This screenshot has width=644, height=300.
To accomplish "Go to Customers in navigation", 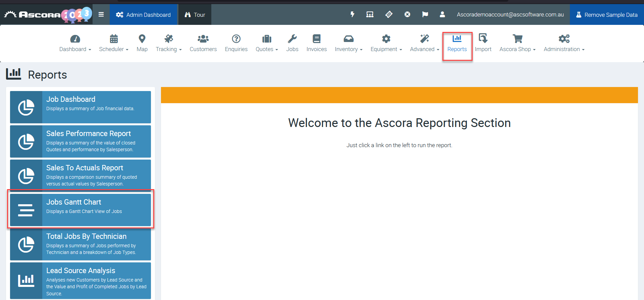I will coord(203,43).
